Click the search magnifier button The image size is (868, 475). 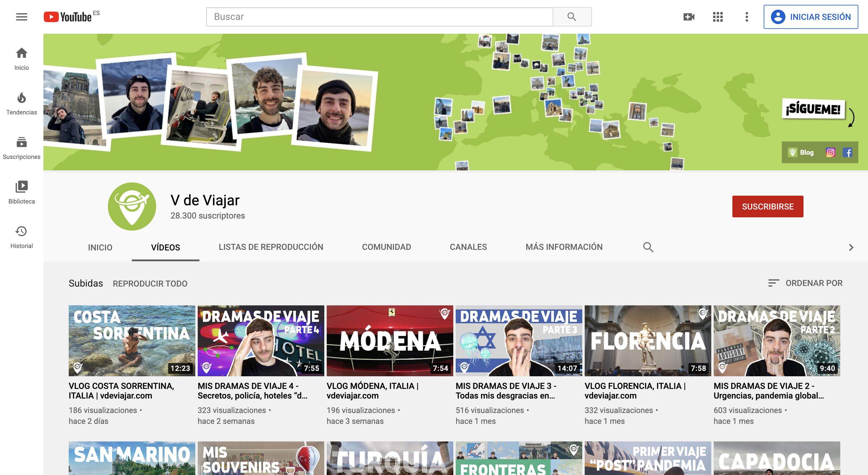pos(572,17)
